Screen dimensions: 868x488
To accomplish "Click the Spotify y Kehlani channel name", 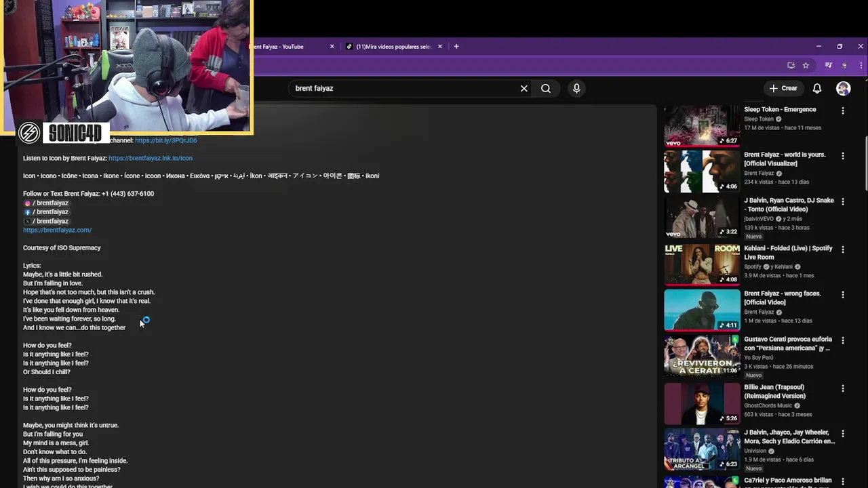I will 768,266.
